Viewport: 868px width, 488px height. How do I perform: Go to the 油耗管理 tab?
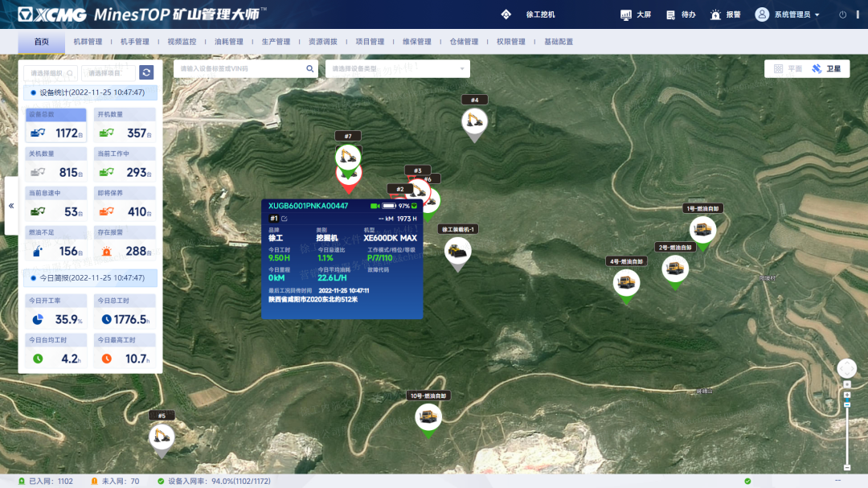point(229,42)
